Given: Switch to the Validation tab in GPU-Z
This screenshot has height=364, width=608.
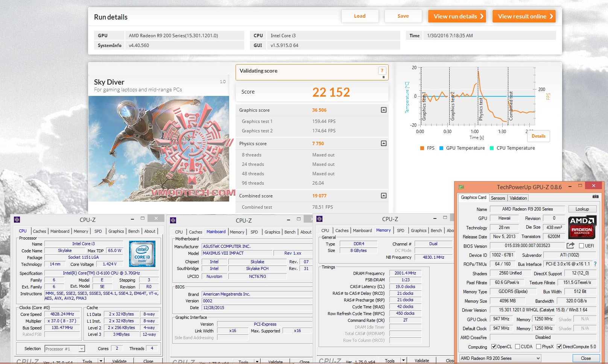Looking at the screenshot, I should (518, 198).
